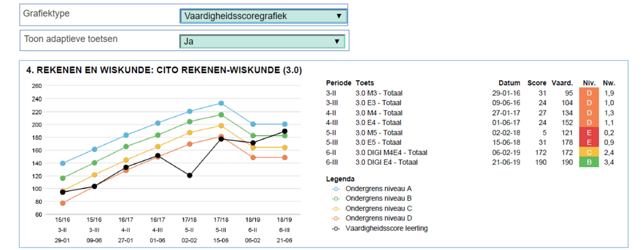The height and width of the screenshot is (250, 644).
Task: Click the Vaard. column header
Action: 562,83
